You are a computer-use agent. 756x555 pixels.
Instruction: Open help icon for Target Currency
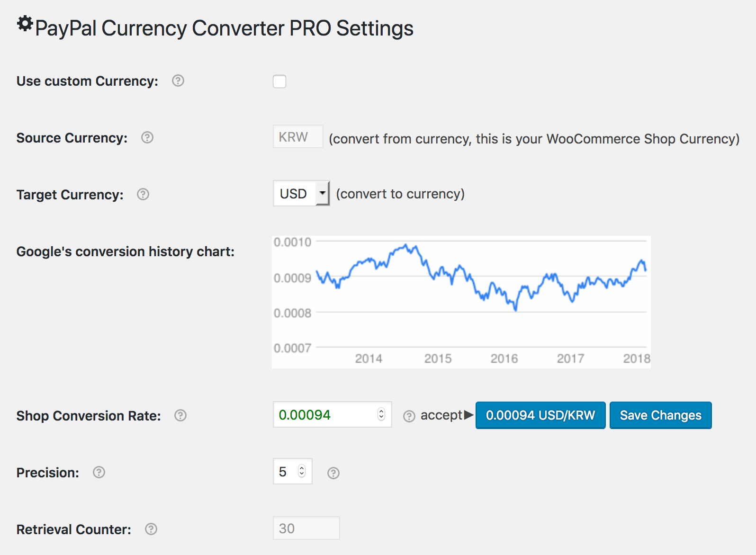pos(143,195)
